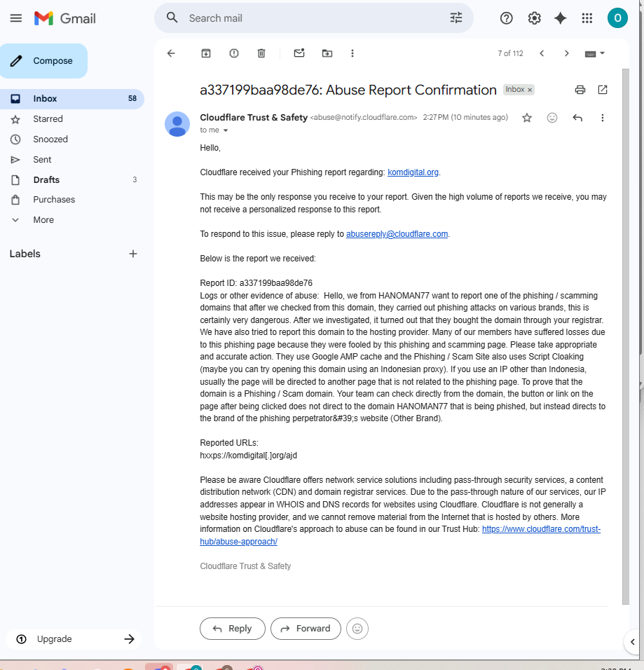Click the search magnifier icon
This screenshot has width=644, height=670.
pyautogui.click(x=172, y=18)
